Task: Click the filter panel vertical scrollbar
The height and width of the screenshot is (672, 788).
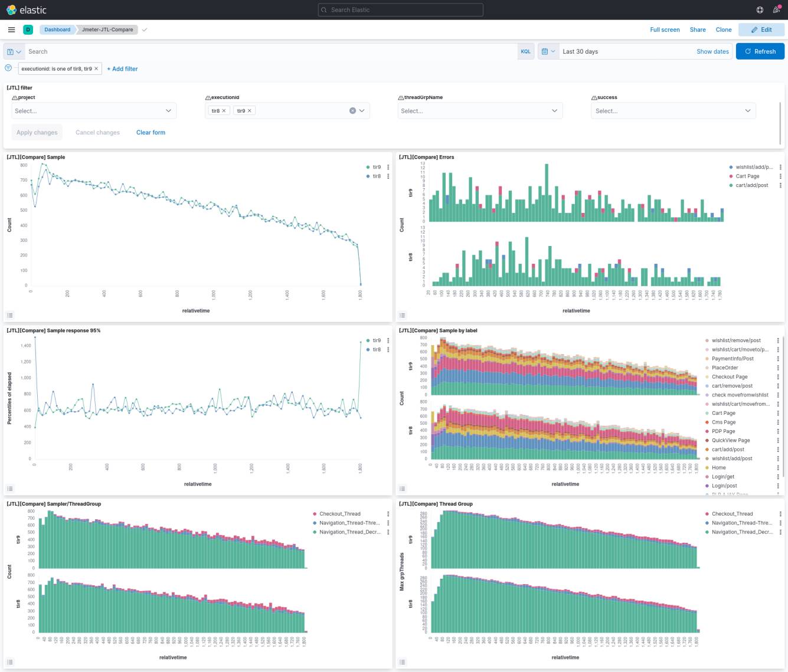Action: point(780,123)
